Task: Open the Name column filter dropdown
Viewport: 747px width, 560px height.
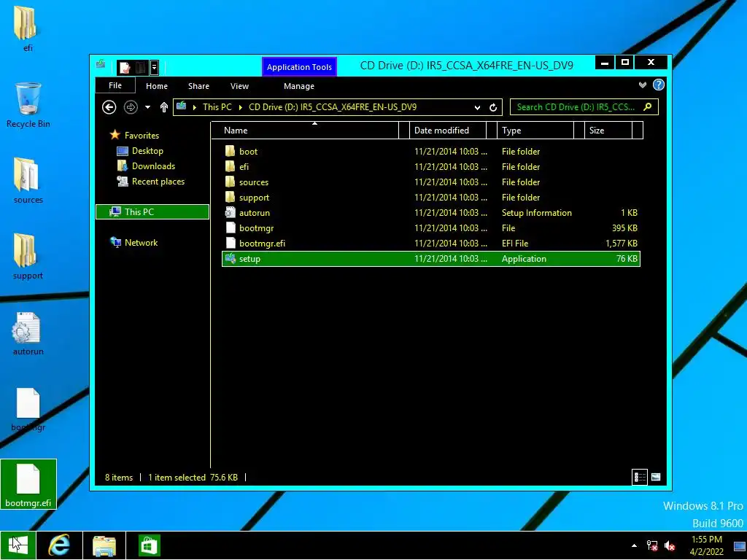Action: coord(403,130)
